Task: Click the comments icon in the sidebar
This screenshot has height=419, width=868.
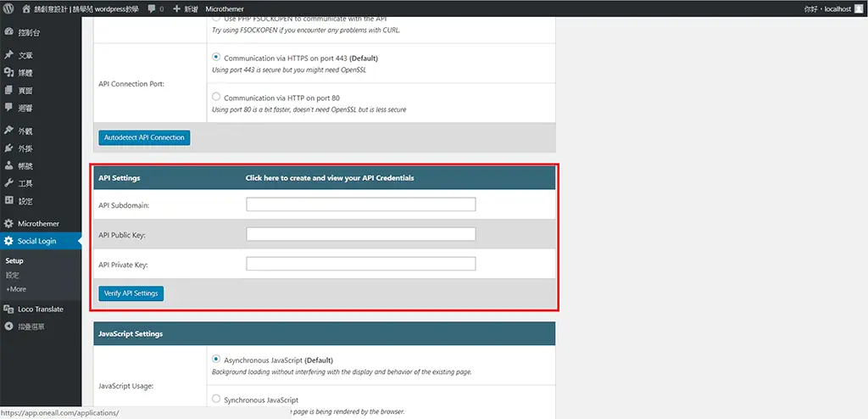Action: click(8, 108)
